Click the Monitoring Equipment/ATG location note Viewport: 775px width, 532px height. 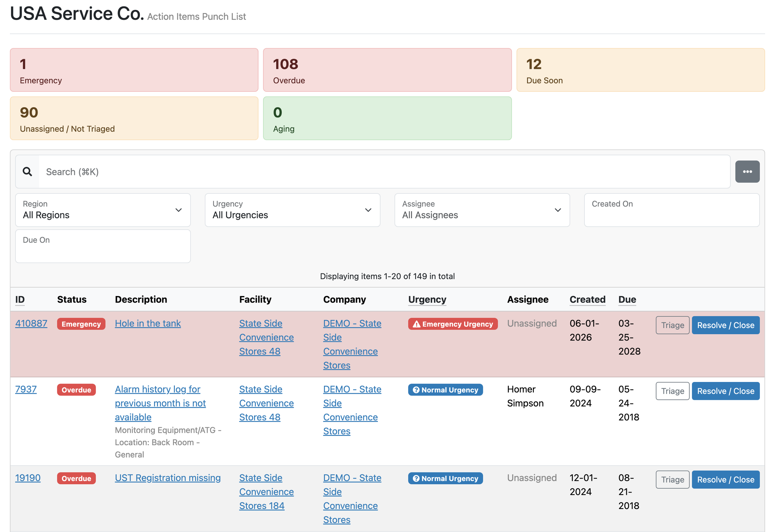[x=168, y=442]
